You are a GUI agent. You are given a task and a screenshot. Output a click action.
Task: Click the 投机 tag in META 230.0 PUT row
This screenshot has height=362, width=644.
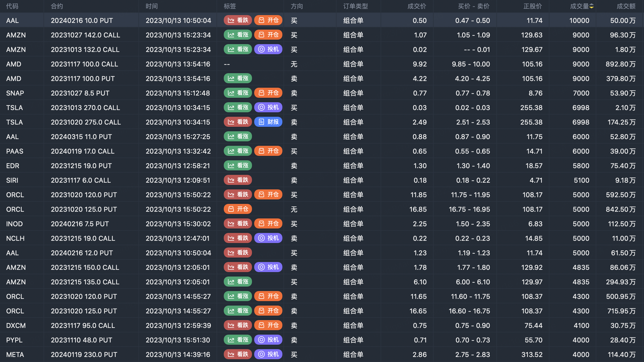pos(268,354)
